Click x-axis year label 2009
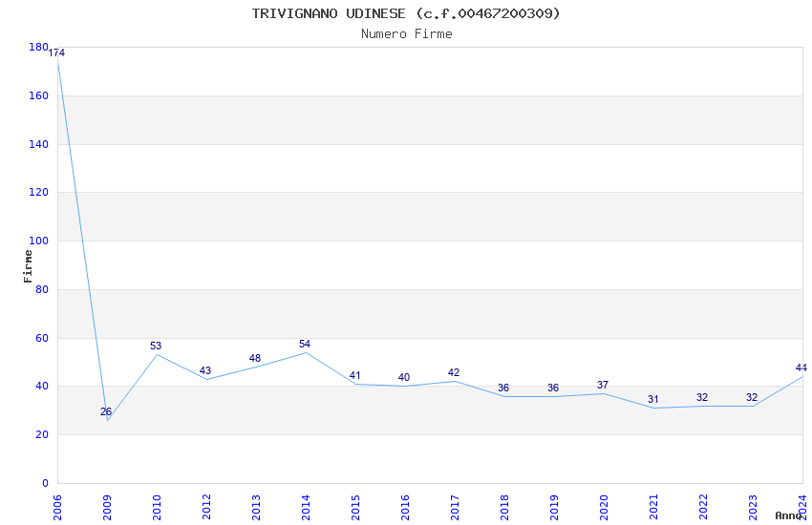This screenshot has width=812, height=525. 107,508
